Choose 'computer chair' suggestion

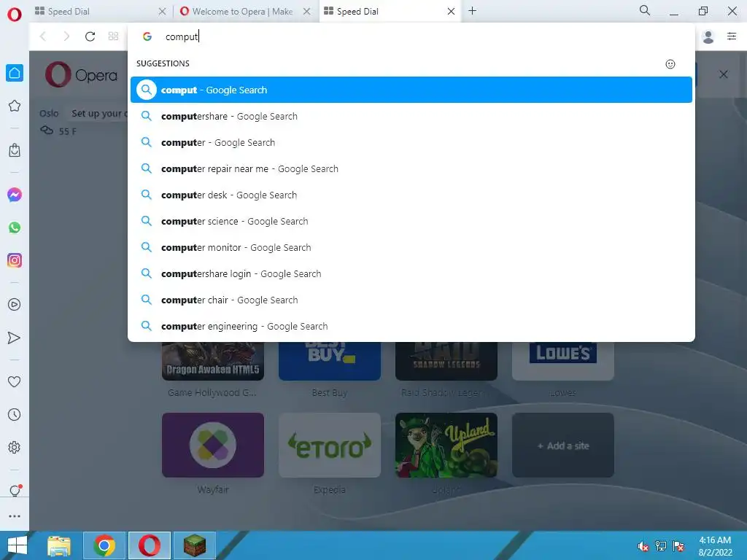(411, 300)
